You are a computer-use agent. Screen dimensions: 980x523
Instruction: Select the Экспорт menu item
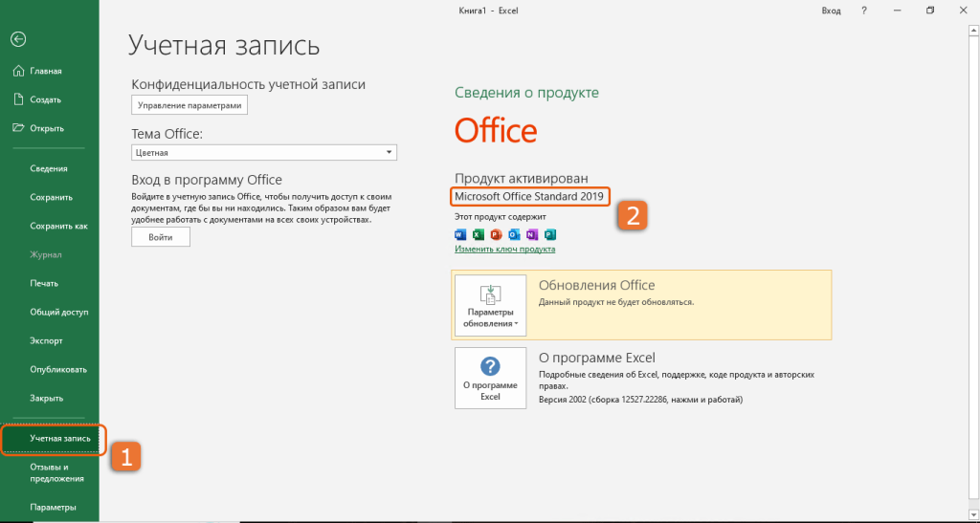tap(46, 340)
